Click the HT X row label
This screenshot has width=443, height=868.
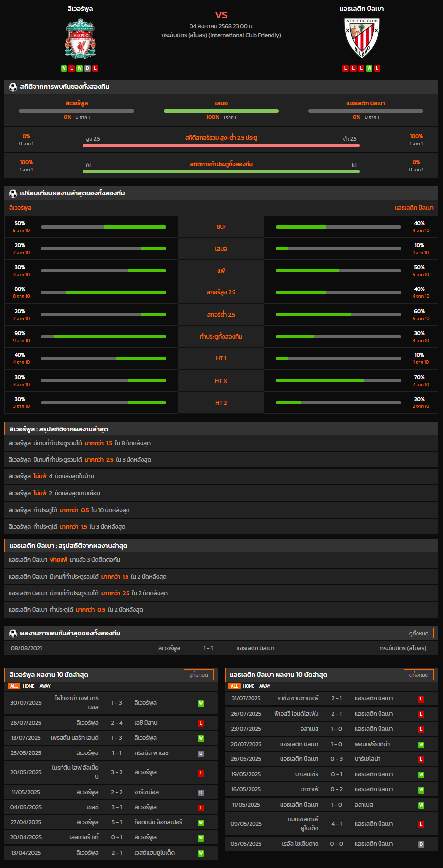click(x=221, y=381)
